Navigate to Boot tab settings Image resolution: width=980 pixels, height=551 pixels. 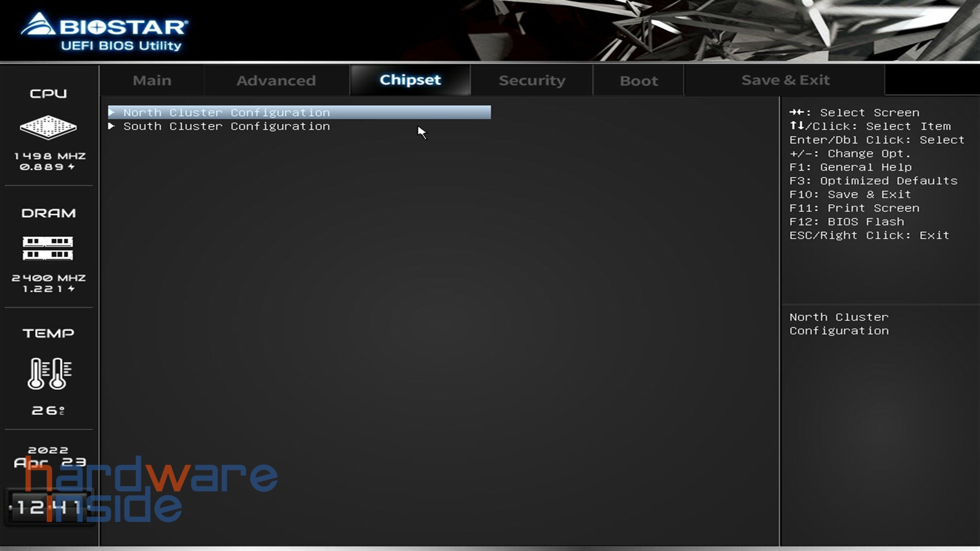tap(638, 80)
